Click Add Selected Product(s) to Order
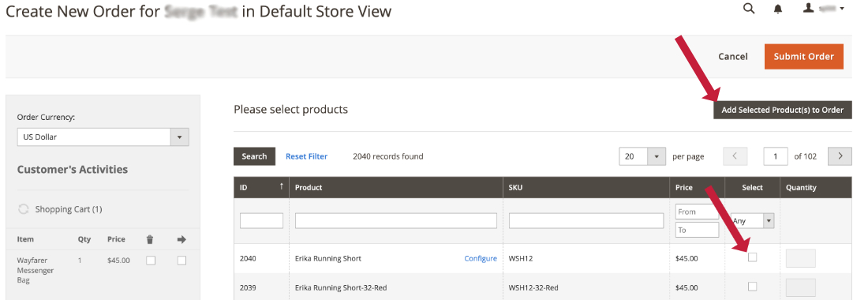This screenshot has width=868, height=300. [782, 110]
